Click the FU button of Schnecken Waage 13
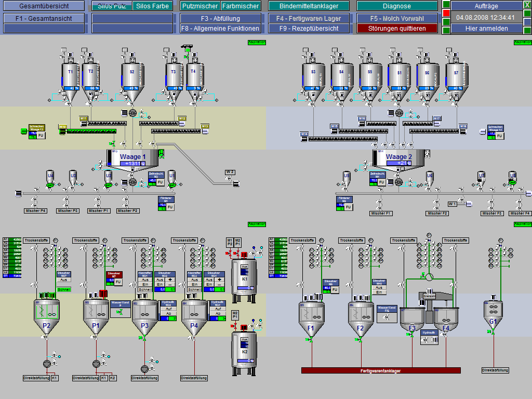The width and height of the screenshot is (532, 399). (x=41, y=135)
